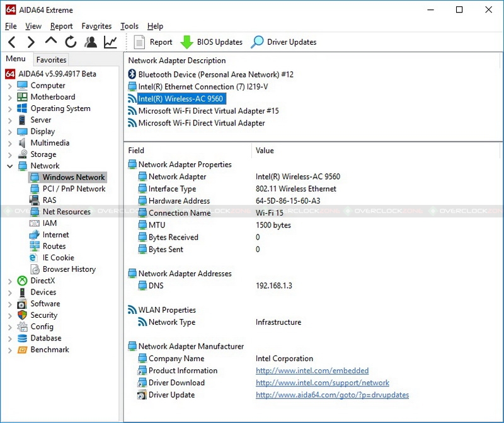The height and width of the screenshot is (423, 504).
Task: Click the IE Cookie icon
Action: (x=33, y=258)
